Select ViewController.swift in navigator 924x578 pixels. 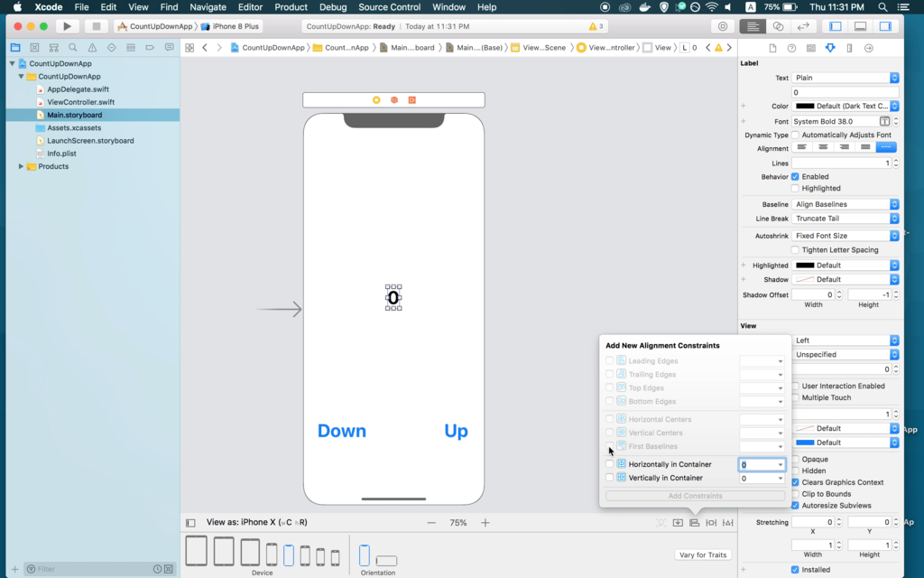(x=80, y=102)
